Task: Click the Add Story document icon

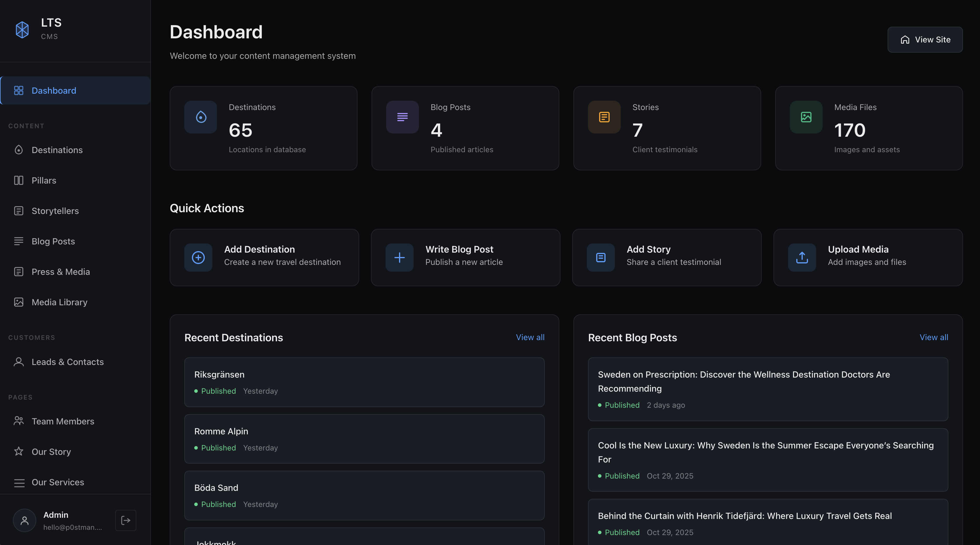Action: tap(601, 258)
